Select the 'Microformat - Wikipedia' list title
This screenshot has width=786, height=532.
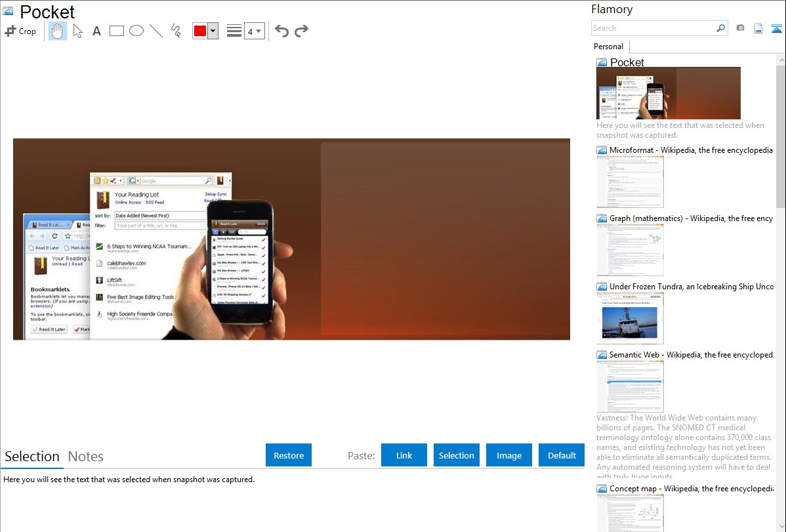[691, 150]
